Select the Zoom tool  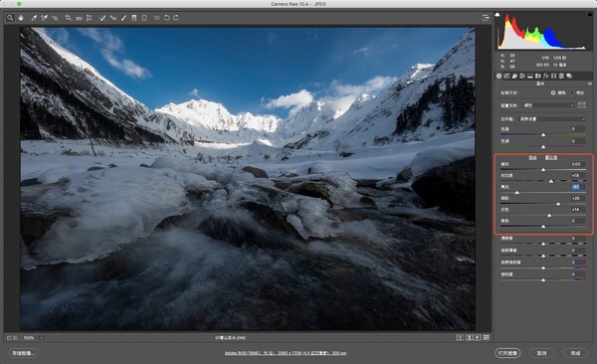pos(10,18)
